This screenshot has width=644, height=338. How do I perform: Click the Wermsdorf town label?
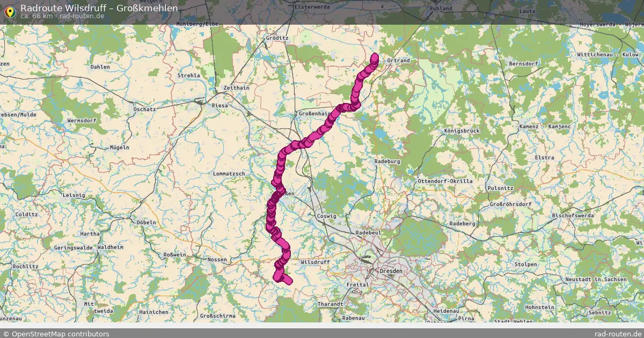[82, 121]
